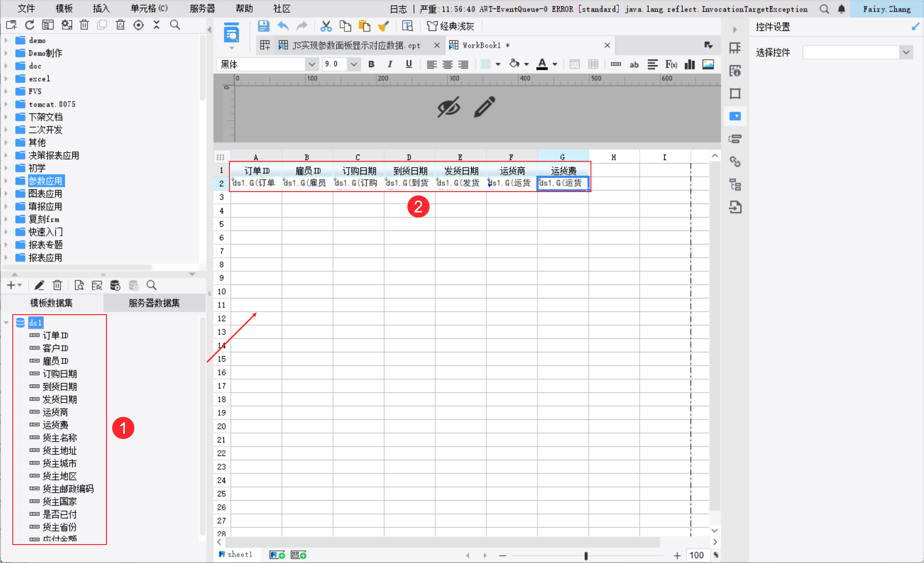Open the 服务器 menu
Viewport: 924px width, 563px height.
(202, 9)
